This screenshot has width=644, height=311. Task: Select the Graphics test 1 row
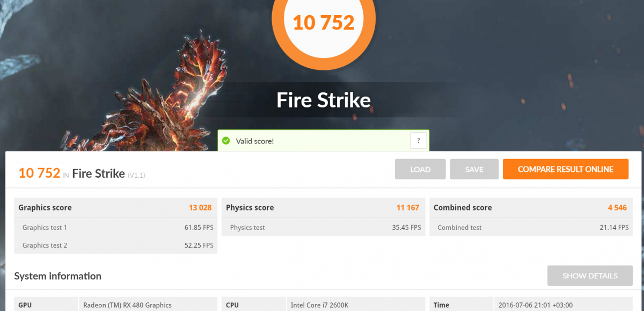[115, 227]
